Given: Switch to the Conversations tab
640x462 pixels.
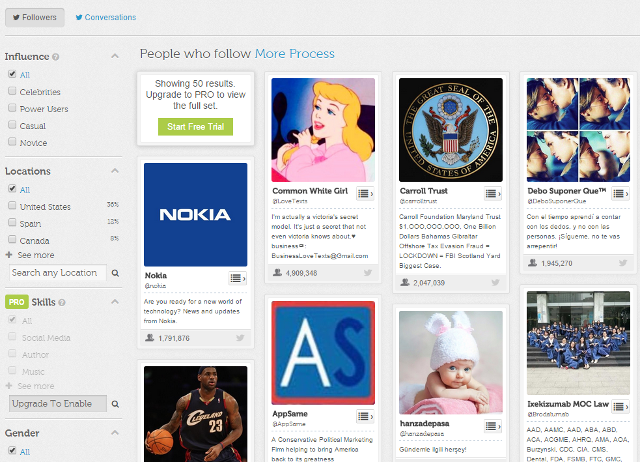Looking at the screenshot, I should [105, 17].
